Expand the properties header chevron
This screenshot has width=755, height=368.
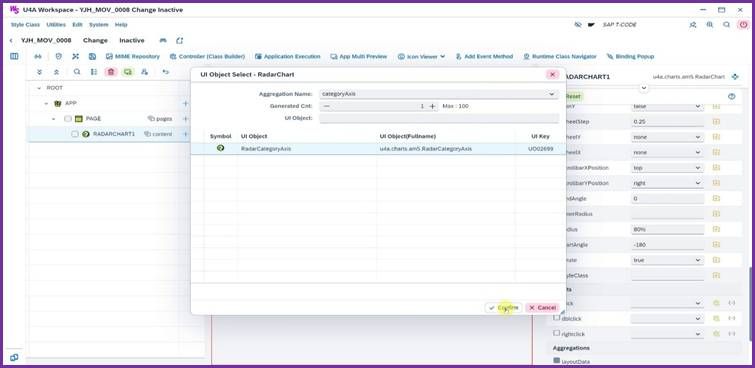coord(643,88)
